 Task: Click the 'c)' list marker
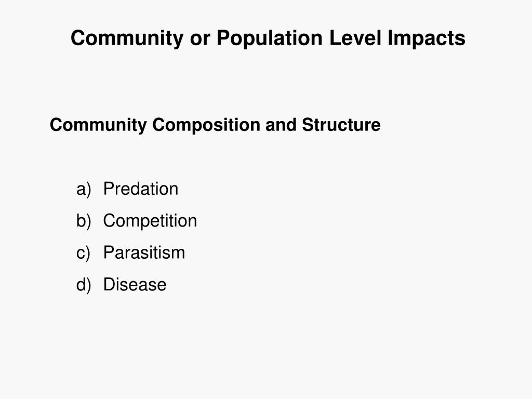coord(84,253)
